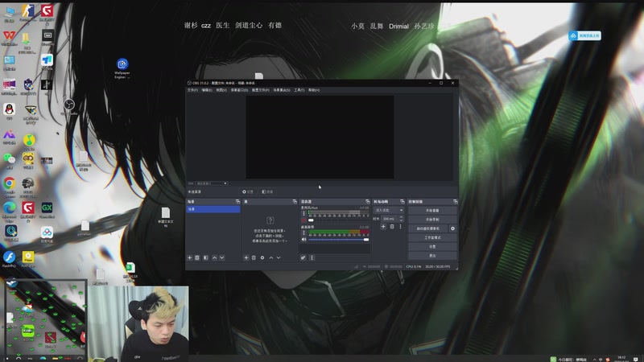Open WeChat desktop icon

point(9,160)
